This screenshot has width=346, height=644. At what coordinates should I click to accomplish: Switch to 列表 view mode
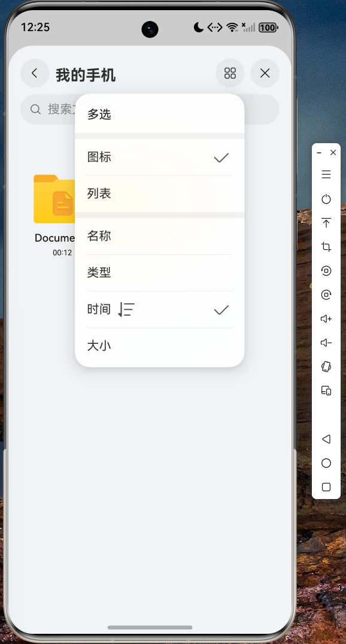(160, 194)
